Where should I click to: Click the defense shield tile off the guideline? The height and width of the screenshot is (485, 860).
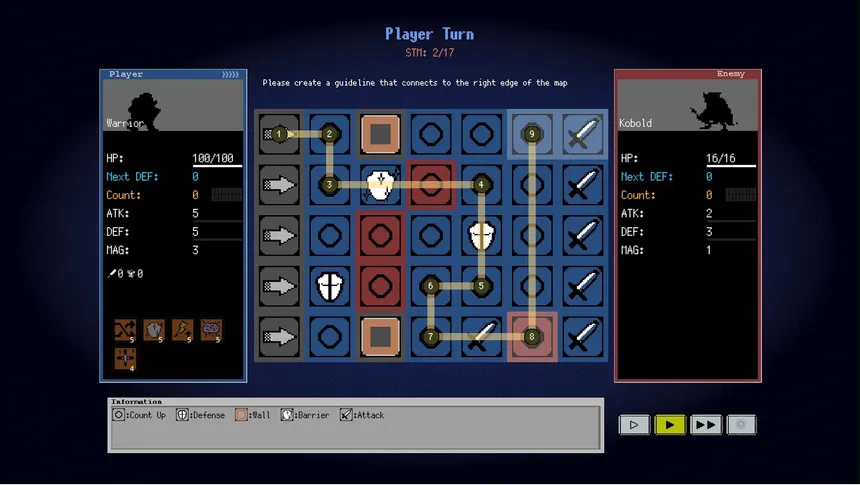click(330, 286)
